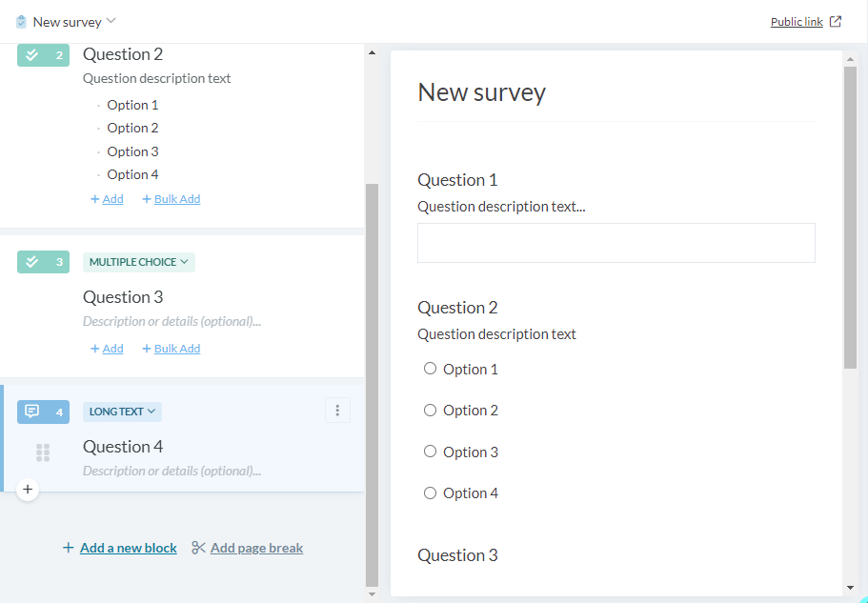The height and width of the screenshot is (603, 868).
Task: Click Question 3 description placeholder field
Action: click(172, 321)
